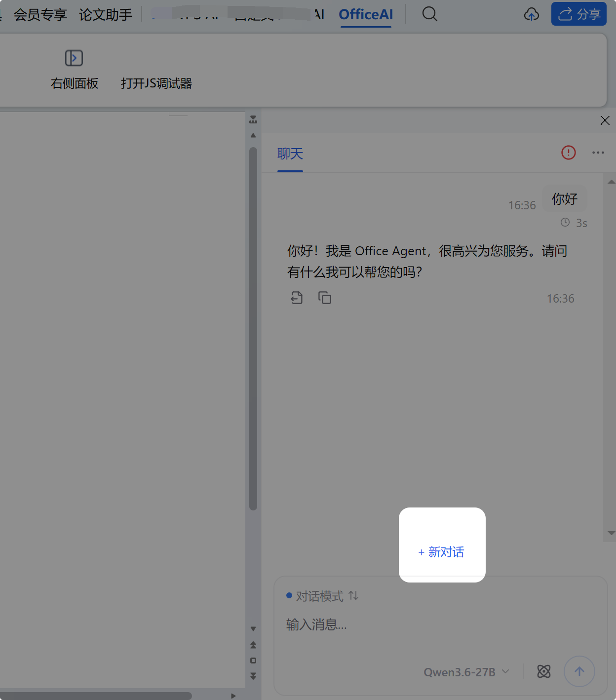This screenshot has height=700, width=616.
Task: Click the browse object circle icon
Action: click(x=253, y=661)
